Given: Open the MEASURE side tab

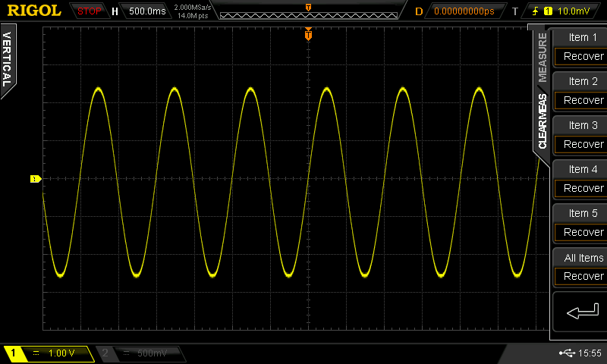Looking at the screenshot, I should coord(543,58).
